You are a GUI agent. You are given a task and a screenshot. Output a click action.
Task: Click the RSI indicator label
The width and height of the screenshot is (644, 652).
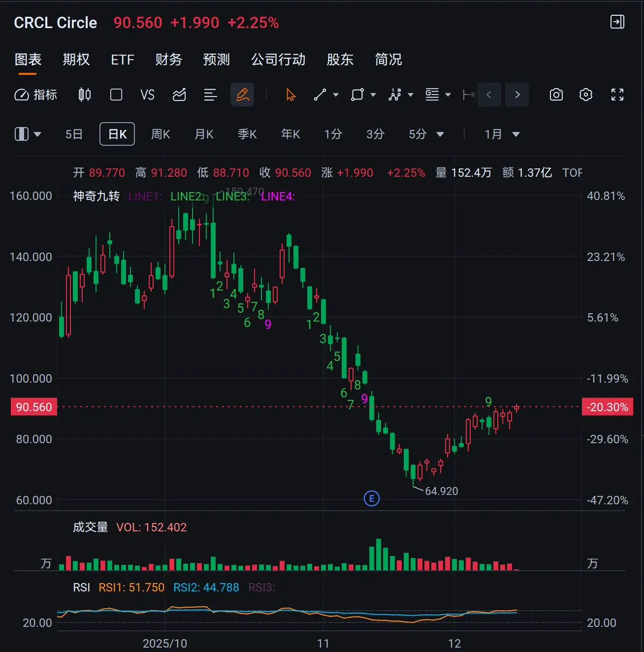[82, 587]
